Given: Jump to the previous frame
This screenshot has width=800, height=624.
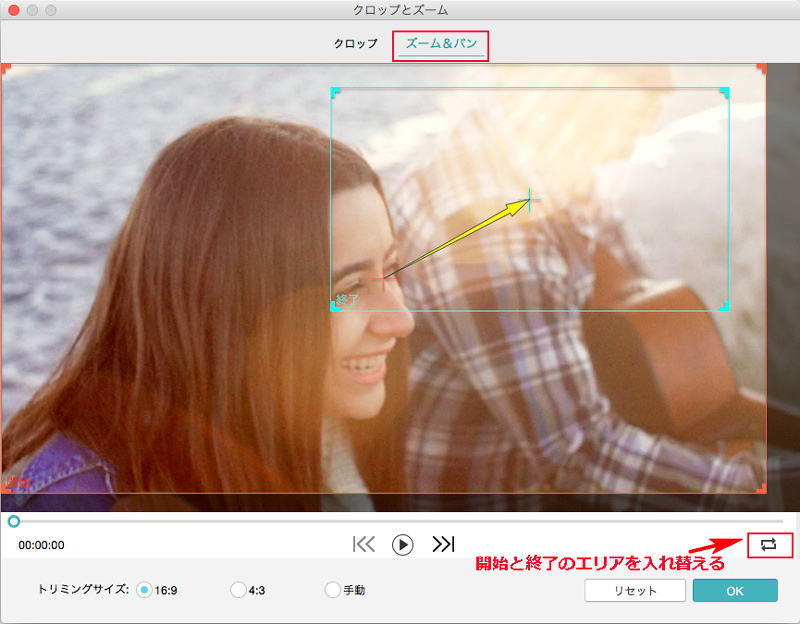Looking at the screenshot, I should coord(364,544).
